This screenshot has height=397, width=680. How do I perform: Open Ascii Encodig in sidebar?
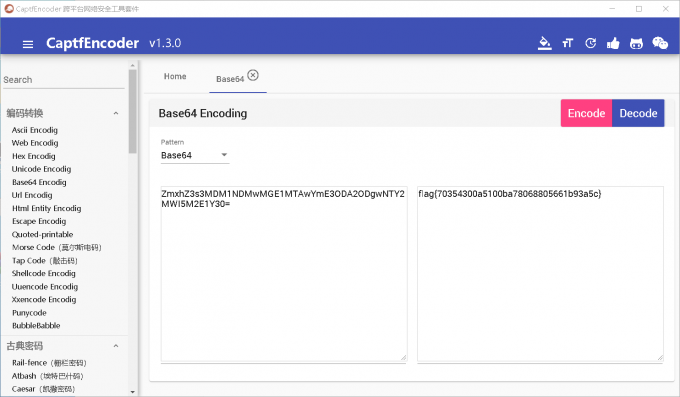tap(35, 130)
